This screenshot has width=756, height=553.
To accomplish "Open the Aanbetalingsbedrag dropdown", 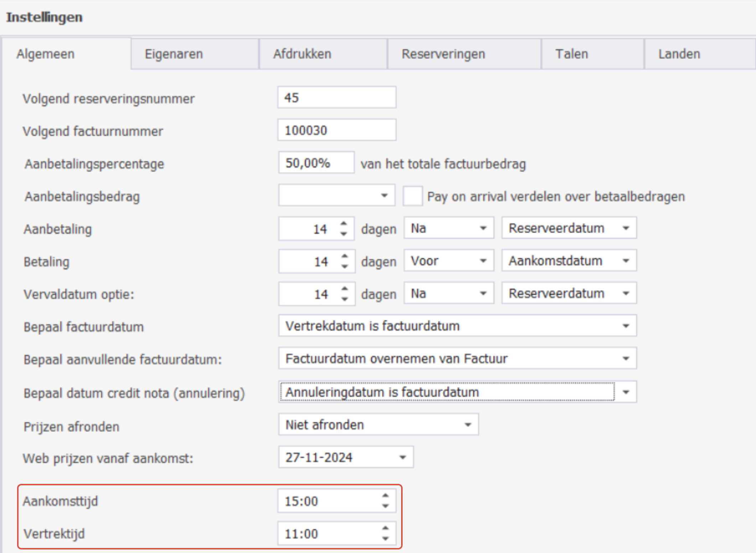I will [x=384, y=195].
